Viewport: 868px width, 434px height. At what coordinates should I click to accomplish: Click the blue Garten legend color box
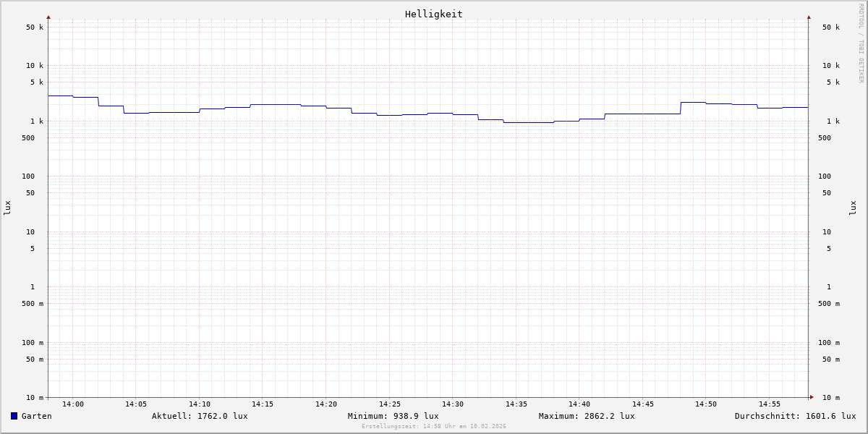[14, 416]
